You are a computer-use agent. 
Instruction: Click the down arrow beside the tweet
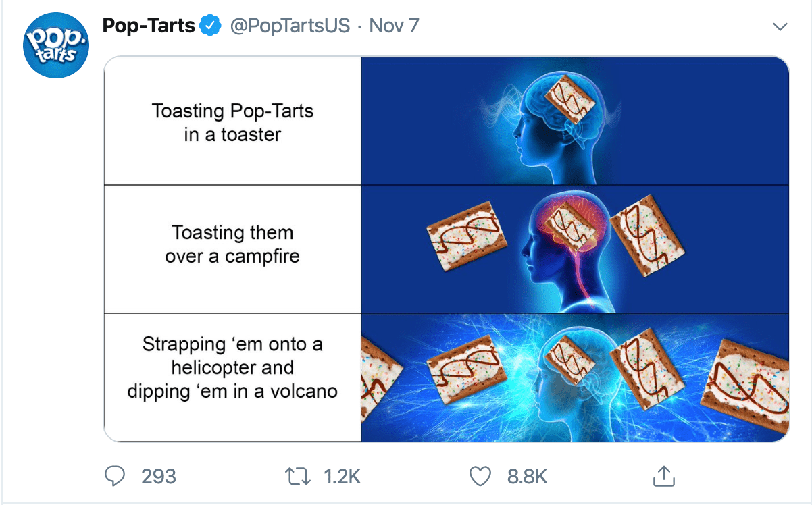pos(780,25)
